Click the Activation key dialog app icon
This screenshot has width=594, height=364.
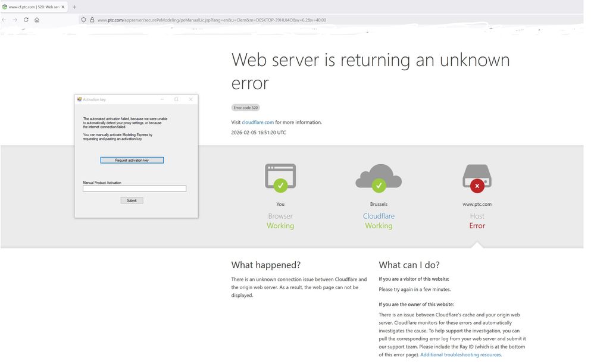click(x=80, y=99)
